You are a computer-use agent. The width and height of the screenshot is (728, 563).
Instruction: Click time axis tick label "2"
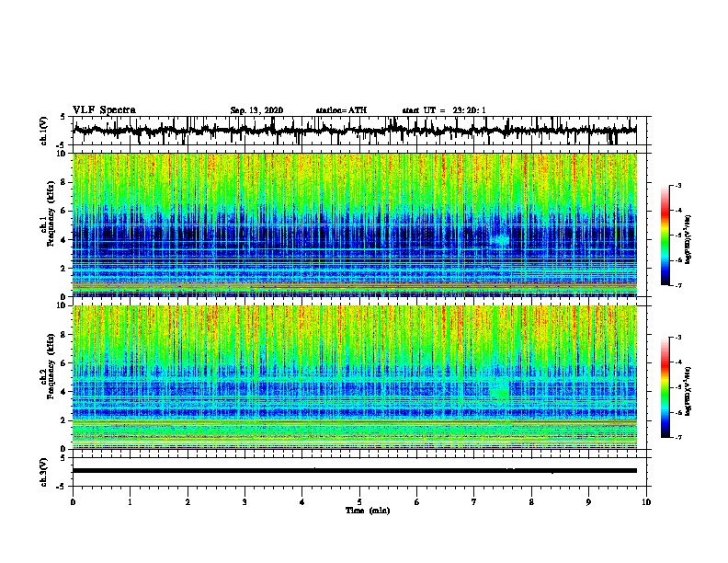click(x=188, y=502)
